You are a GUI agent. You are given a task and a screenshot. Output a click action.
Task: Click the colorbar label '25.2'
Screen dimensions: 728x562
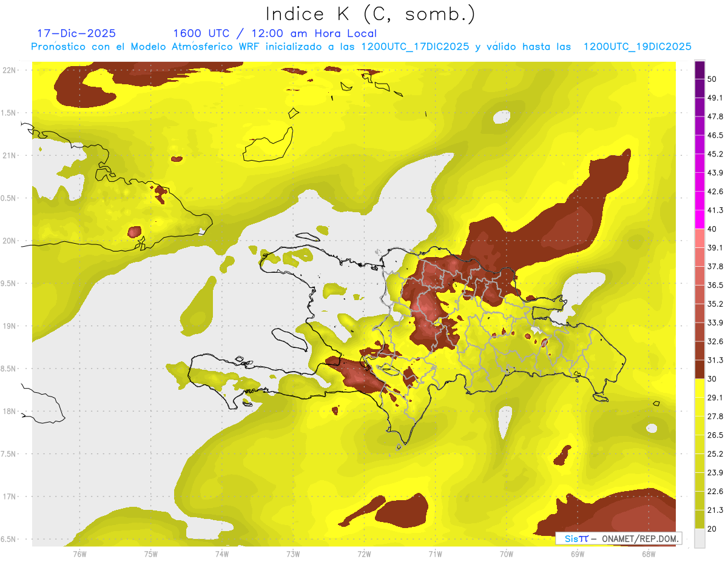tap(715, 454)
